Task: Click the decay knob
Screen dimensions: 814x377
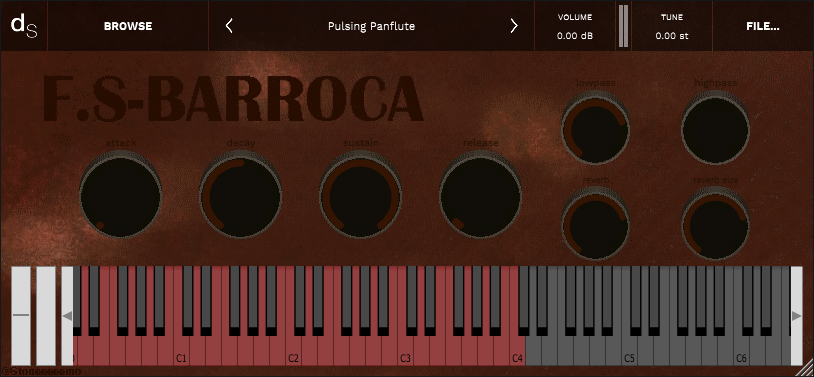Action: point(240,195)
